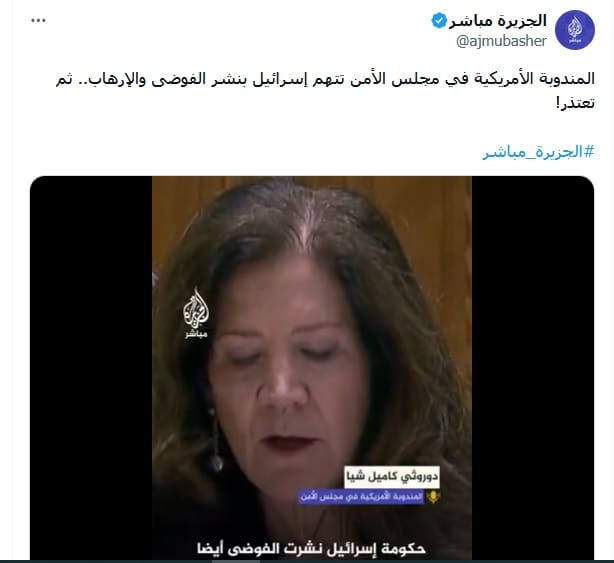Click the دوروثي كاميل شيا name caption

pyautogui.click(x=392, y=477)
